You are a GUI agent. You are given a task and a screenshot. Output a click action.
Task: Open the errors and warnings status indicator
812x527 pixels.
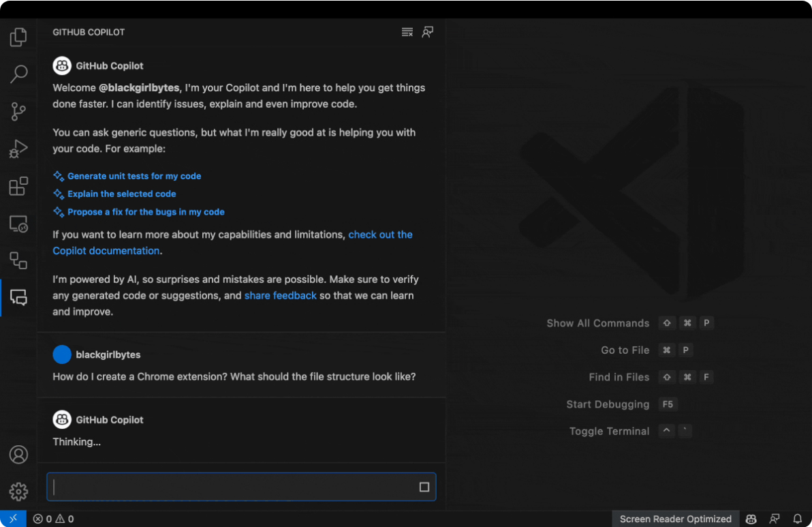[x=53, y=519]
